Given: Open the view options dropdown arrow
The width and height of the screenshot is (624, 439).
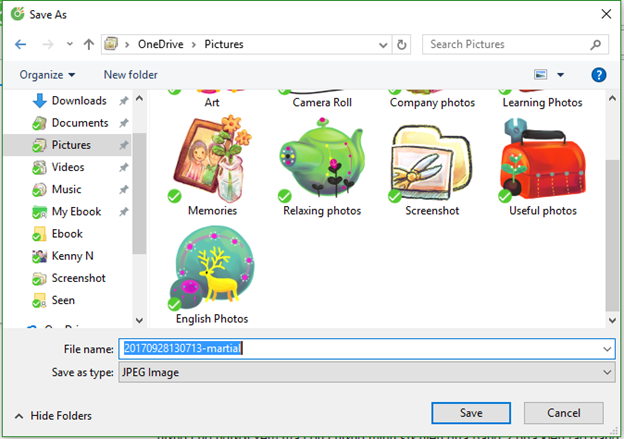Looking at the screenshot, I should pos(560,75).
